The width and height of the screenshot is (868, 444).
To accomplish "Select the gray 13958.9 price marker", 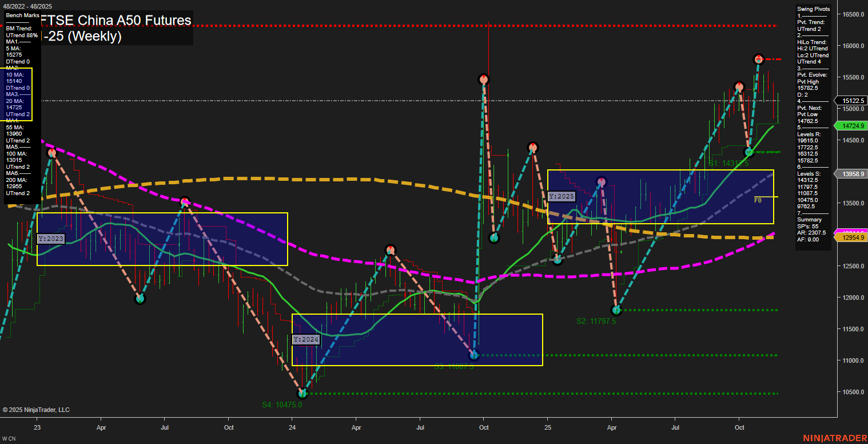I will (851, 173).
